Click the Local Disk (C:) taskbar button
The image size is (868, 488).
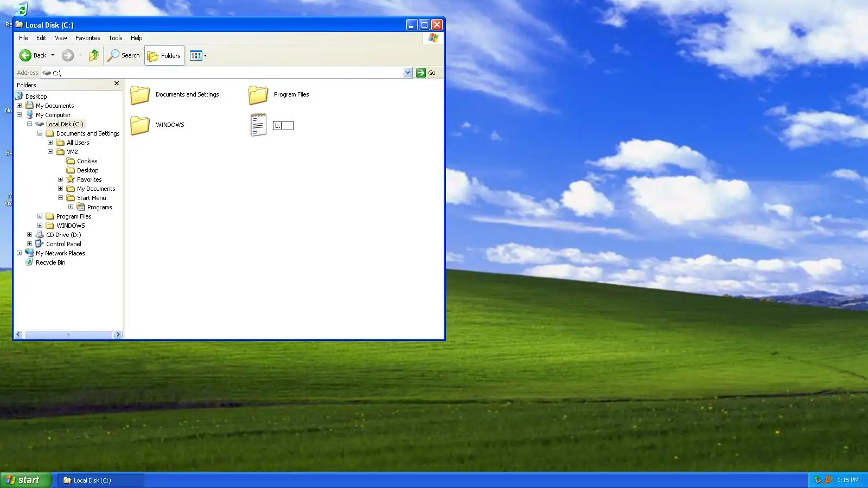point(101,480)
